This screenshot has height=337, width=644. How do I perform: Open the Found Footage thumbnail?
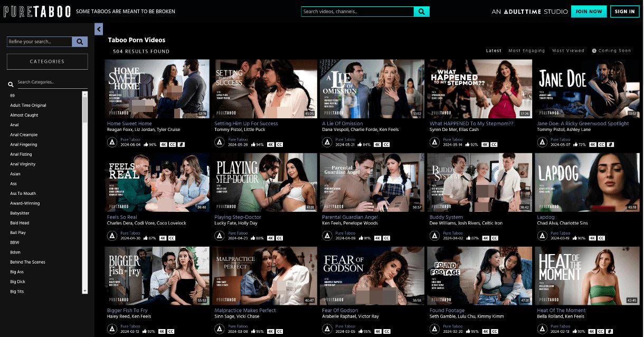[x=479, y=276]
